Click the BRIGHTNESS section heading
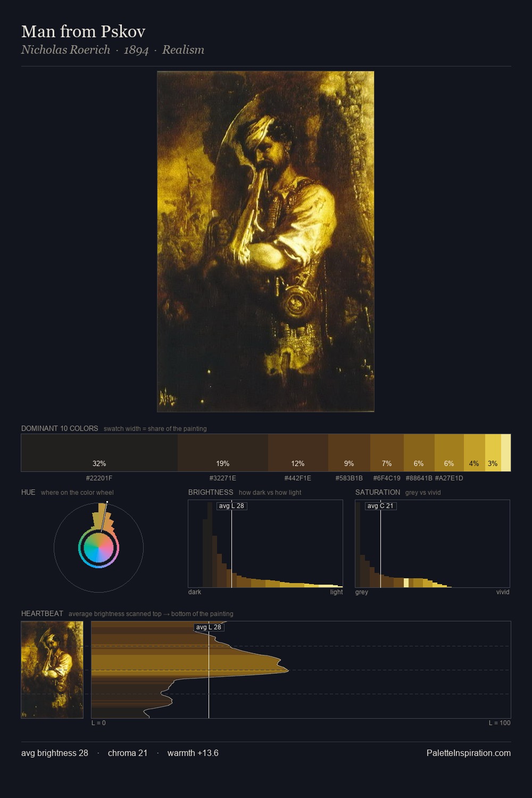 (211, 492)
